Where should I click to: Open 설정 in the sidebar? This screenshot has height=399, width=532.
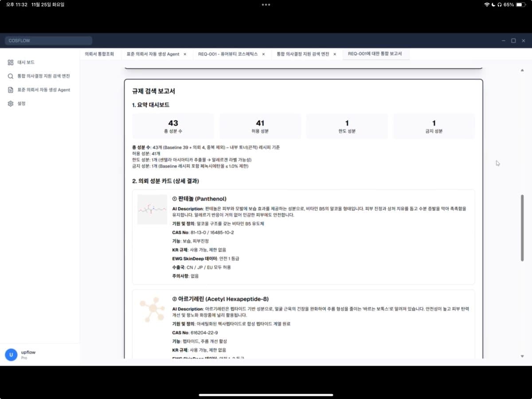[x=21, y=103]
